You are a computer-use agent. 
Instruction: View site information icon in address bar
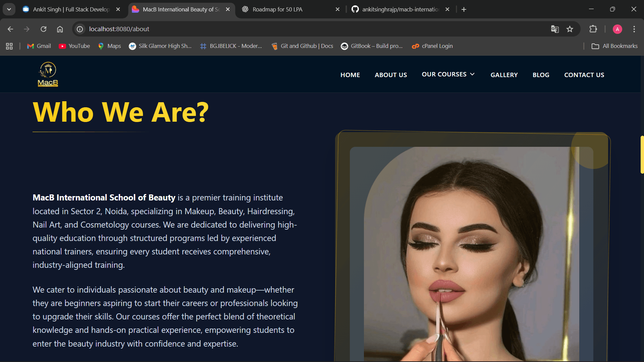80,29
